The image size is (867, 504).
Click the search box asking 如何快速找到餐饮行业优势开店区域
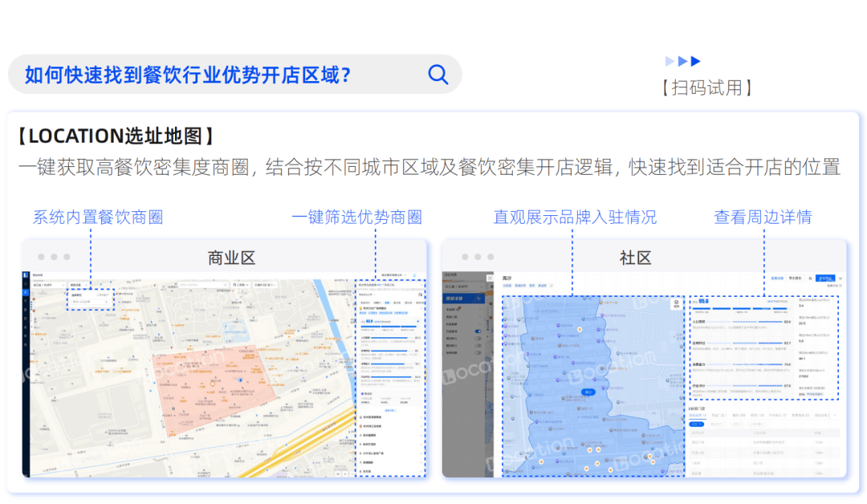pos(234,74)
